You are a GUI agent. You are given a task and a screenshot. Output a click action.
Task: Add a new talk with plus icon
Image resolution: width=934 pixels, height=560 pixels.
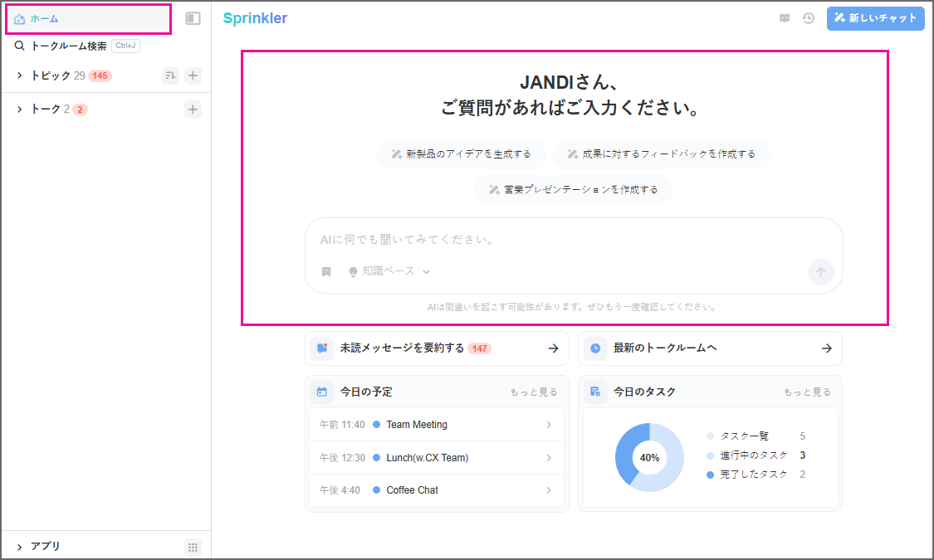[x=193, y=110]
